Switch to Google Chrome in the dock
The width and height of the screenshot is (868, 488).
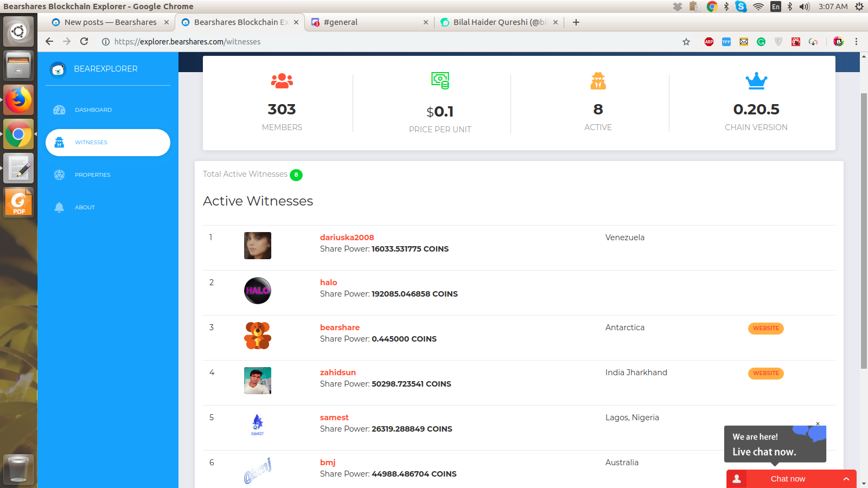point(18,134)
